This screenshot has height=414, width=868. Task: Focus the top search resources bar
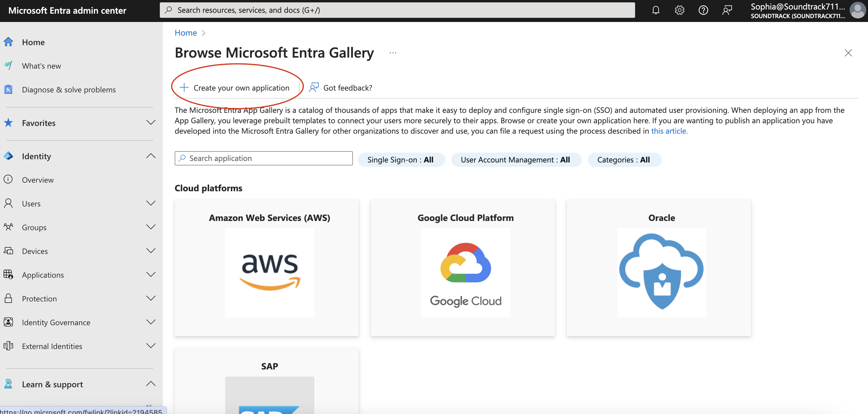(397, 10)
